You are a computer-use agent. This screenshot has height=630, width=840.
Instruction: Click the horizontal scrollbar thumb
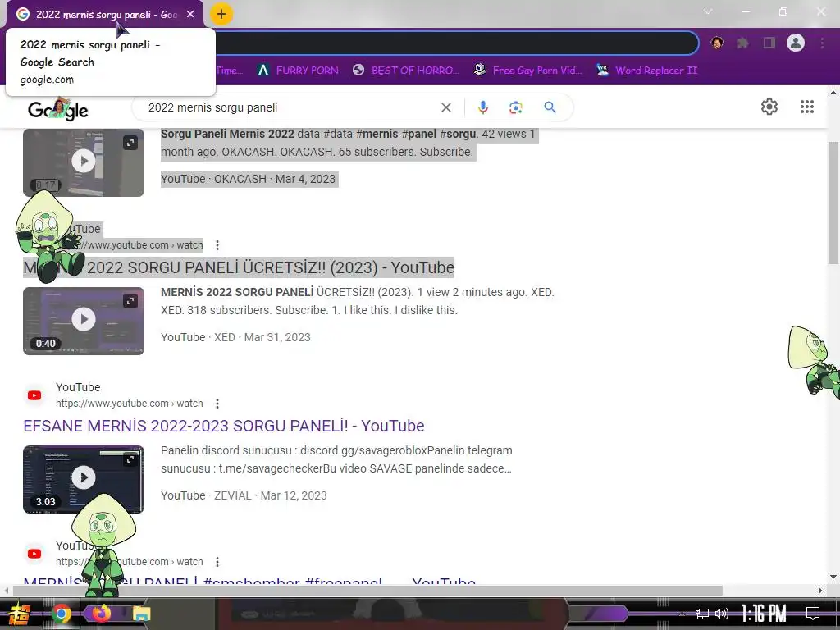pos(367,591)
